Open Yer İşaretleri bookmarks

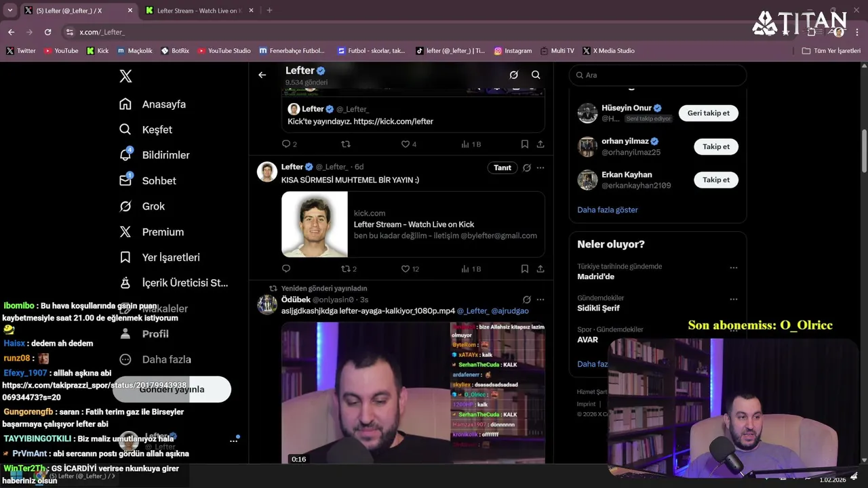(159, 258)
